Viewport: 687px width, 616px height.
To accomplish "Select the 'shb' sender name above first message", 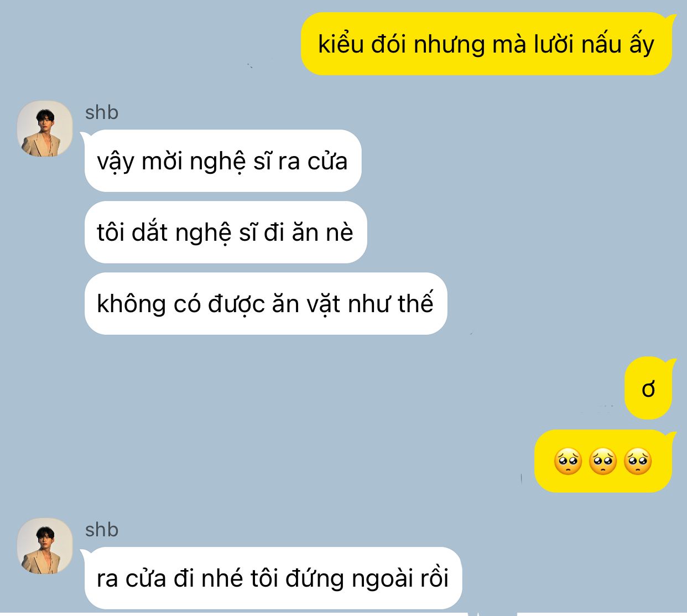I will click(x=102, y=112).
